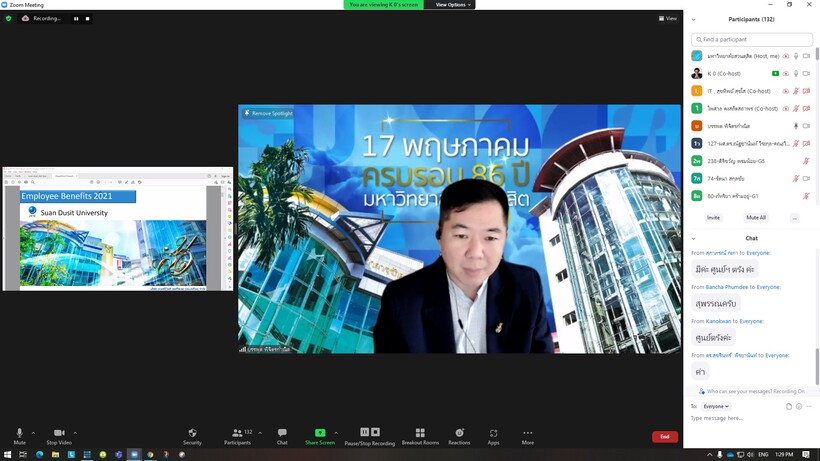The image size is (820, 461).
Task: Click the Mute microphone icon
Action: point(19,433)
